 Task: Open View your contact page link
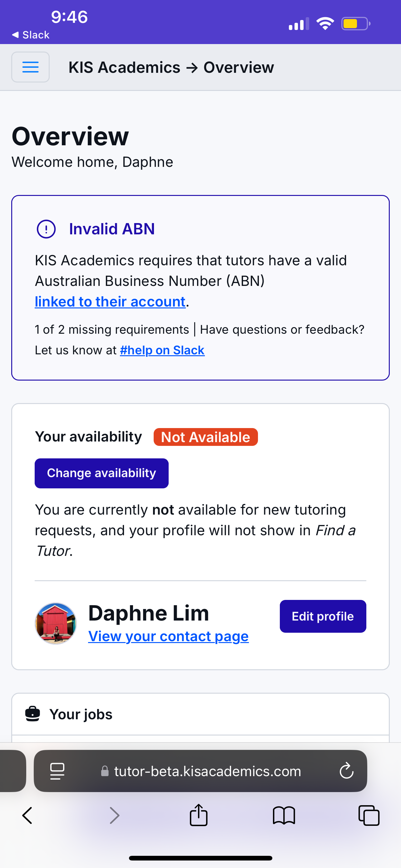click(x=168, y=636)
